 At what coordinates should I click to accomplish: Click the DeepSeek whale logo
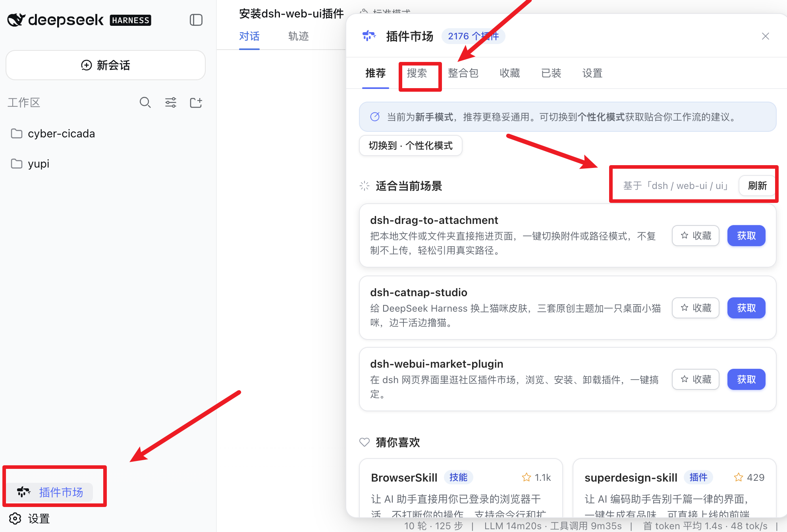pos(16,20)
